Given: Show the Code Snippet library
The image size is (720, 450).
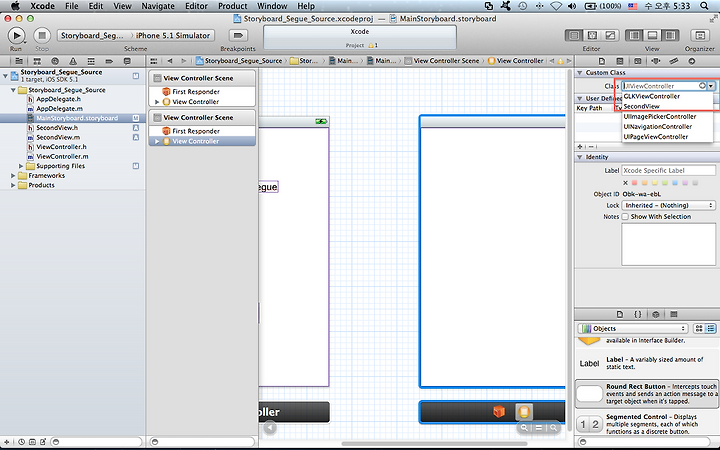Looking at the screenshot, I should [x=638, y=315].
